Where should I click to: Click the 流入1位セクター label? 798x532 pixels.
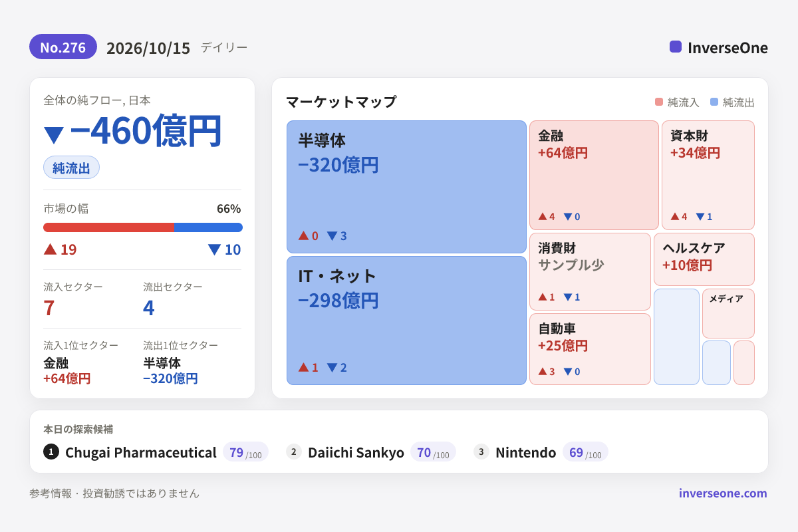click(81, 346)
